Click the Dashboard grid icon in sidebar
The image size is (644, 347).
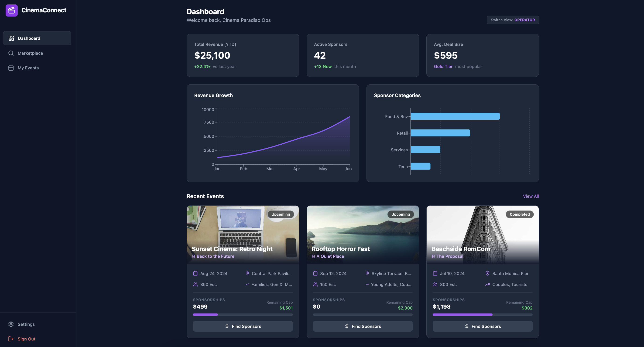(x=11, y=38)
